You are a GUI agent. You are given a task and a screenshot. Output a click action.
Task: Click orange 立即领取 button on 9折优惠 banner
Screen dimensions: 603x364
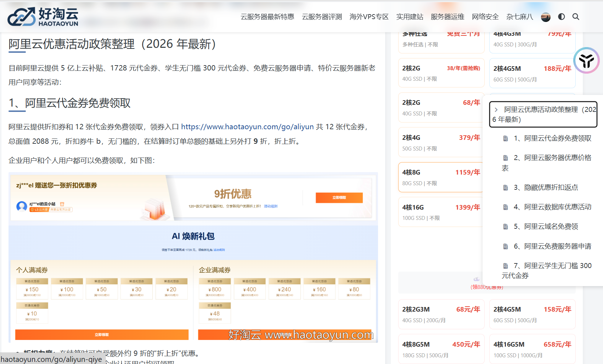tap(339, 198)
